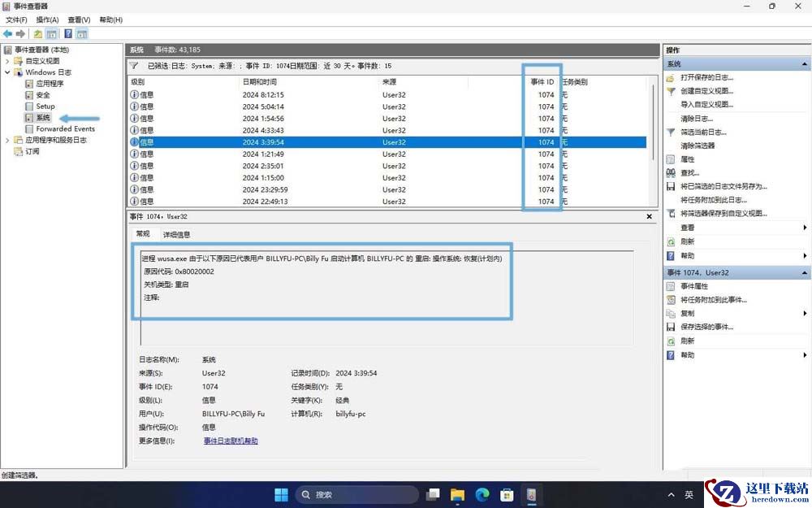The height and width of the screenshot is (508, 812).
Task: Click the Back arrow toolbar icon
Action: pos(8,34)
